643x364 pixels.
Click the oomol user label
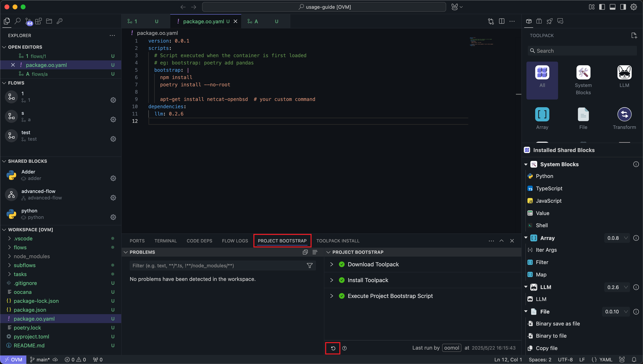[451, 348]
